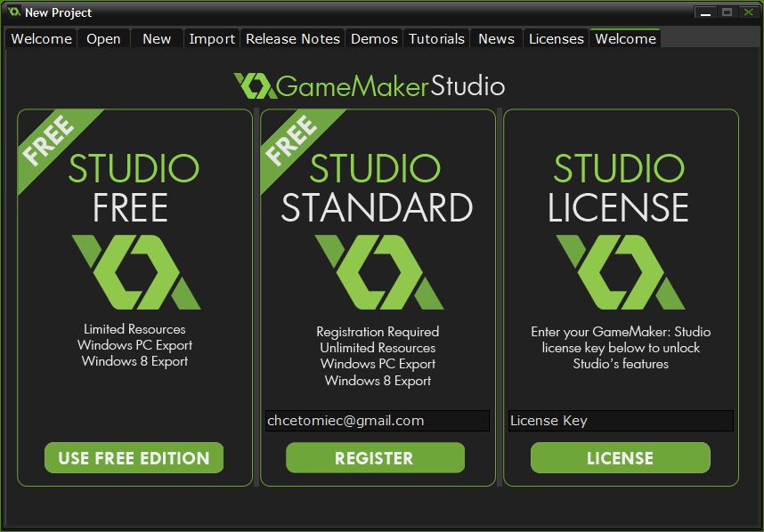Click the GameMaker logo in Studio Free card
764x532 pixels.
[136, 272]
